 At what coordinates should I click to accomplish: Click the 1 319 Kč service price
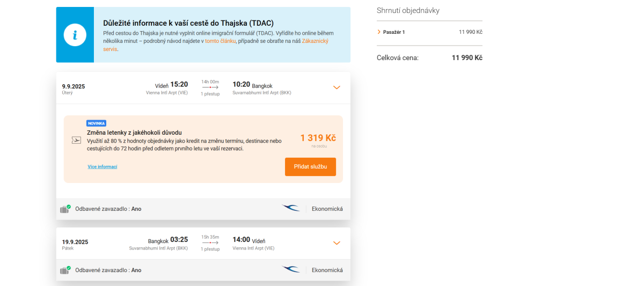point(318,138)
